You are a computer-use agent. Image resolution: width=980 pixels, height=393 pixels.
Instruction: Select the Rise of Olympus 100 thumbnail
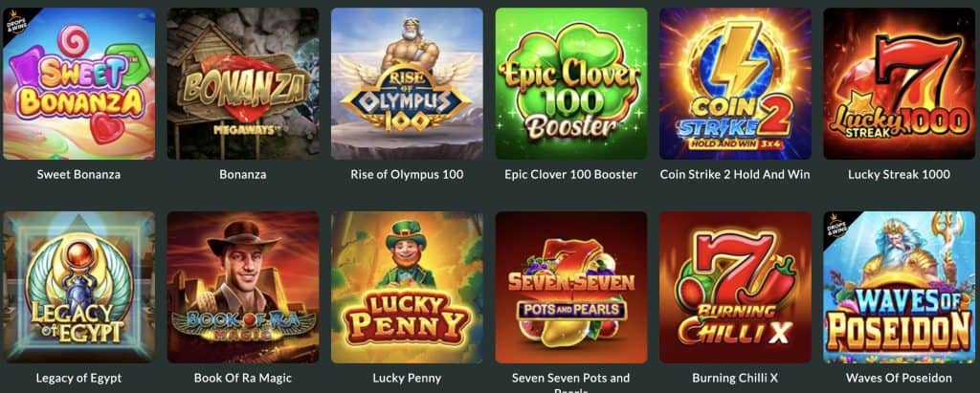tap(407, 84)
